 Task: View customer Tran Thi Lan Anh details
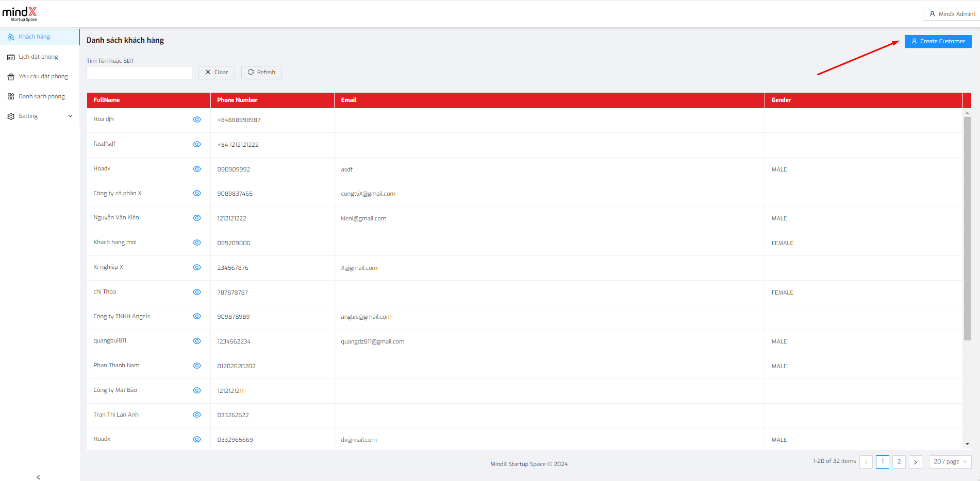coord(197,415)
